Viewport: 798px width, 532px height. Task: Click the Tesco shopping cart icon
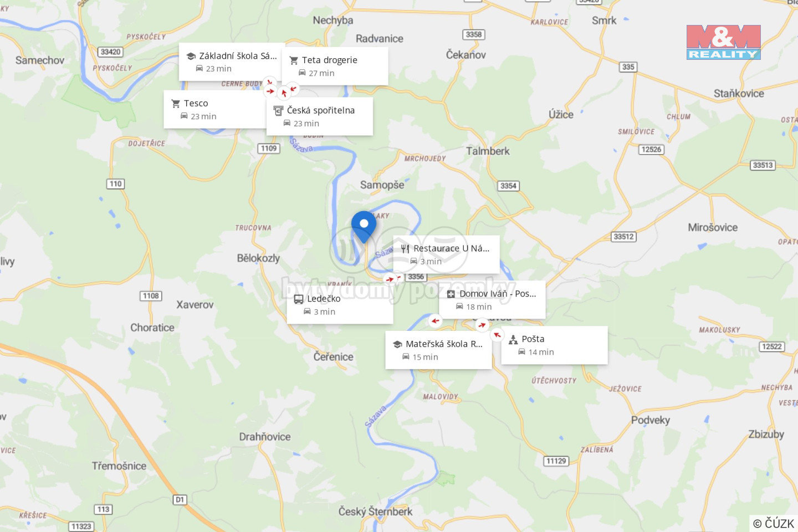[x=176, y=104]
